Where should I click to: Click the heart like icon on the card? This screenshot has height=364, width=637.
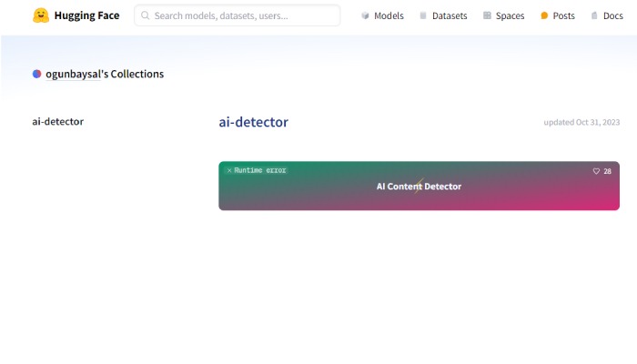596,171
